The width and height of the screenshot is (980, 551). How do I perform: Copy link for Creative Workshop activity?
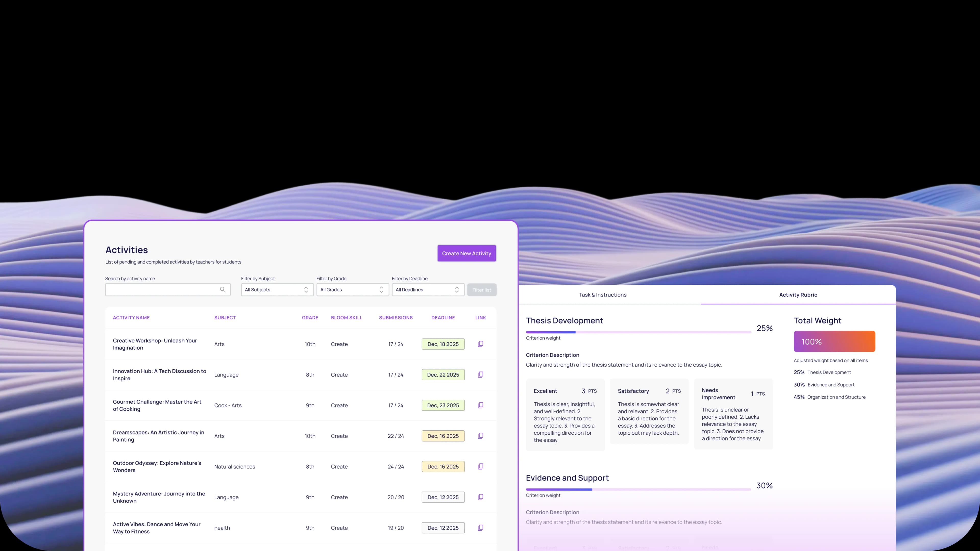(481, 344)
